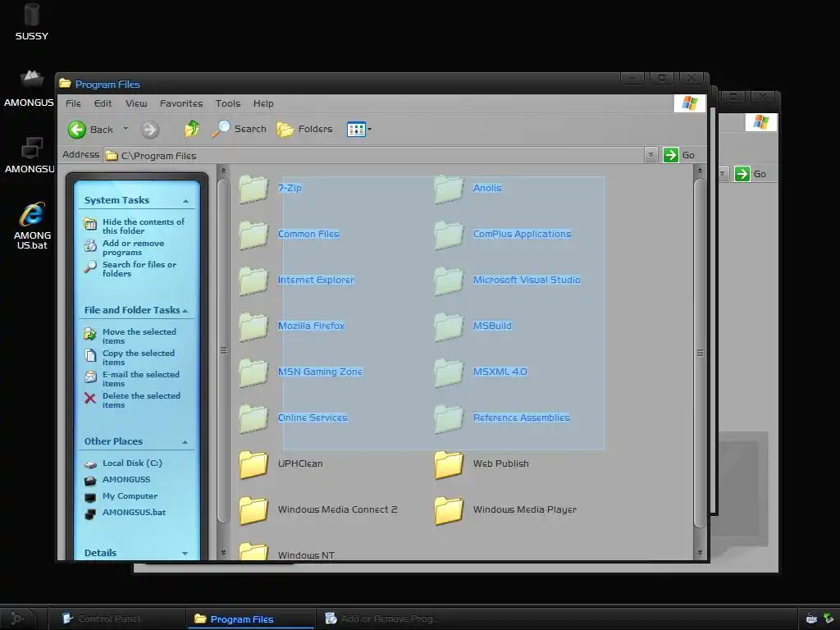840x630 pixels.
Task: Click the file list scroll down arrow
Action: point(700,552)
